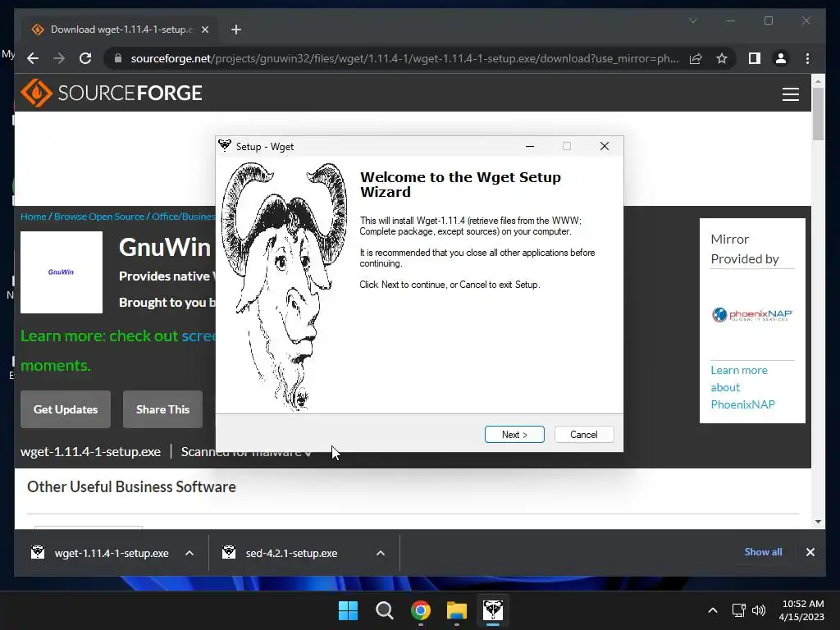Click the phoenixNAP mirror logo
840x630 pixels.
click(x=752, y=314)
